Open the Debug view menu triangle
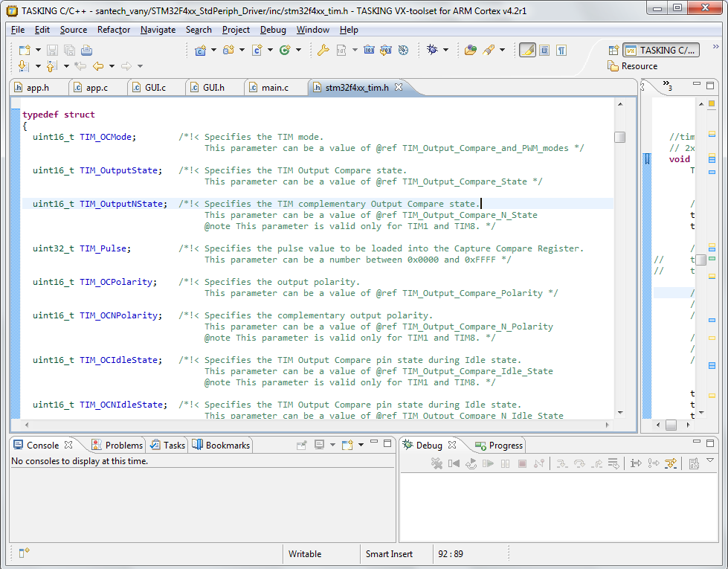This screenshot has height=569, width=728. tap(710, 460)
